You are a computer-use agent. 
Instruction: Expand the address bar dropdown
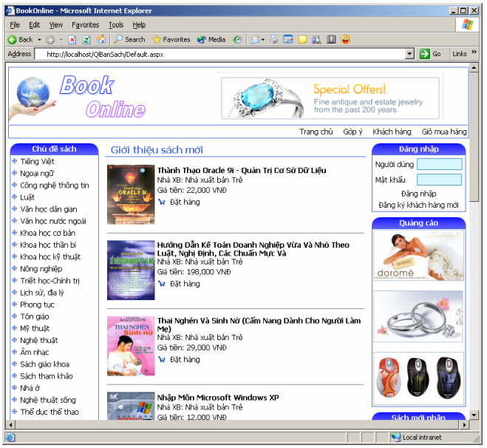coord(409,54)
